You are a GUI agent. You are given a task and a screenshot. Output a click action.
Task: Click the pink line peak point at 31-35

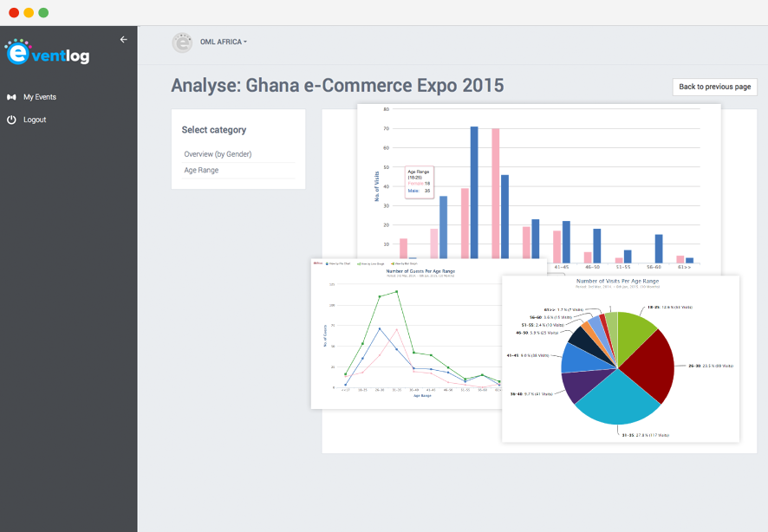(x=397, y=330)
